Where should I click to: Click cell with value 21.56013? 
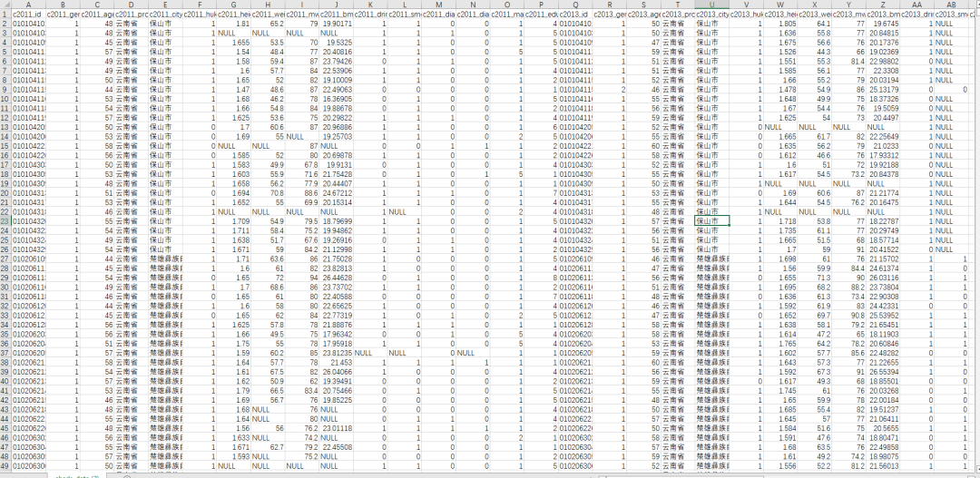[883, 465]
